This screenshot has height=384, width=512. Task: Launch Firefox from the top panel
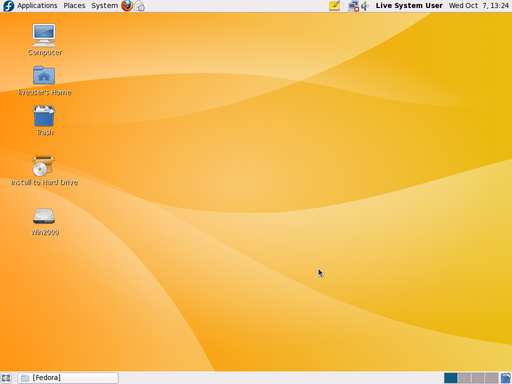(x=127, y=6)
